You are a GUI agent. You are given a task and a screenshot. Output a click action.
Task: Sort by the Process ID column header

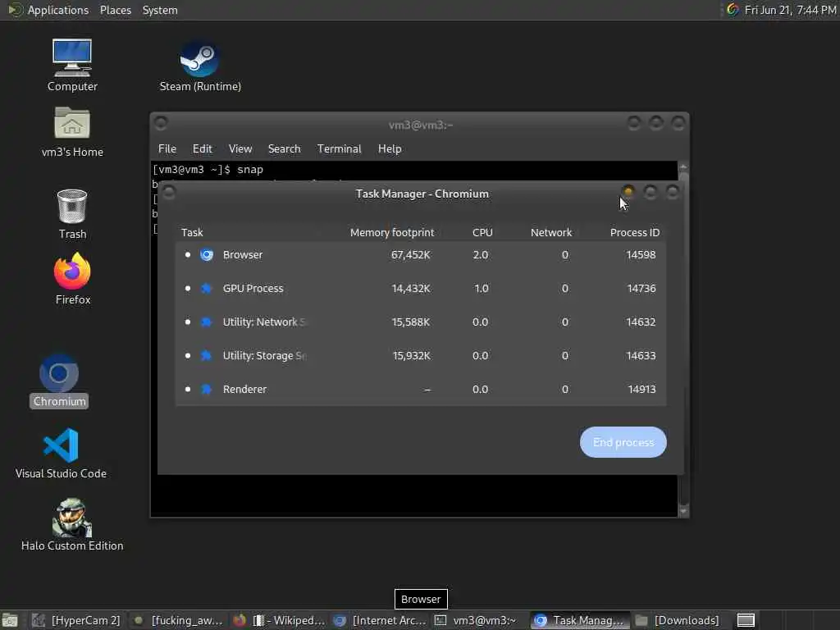pos(635,232)
